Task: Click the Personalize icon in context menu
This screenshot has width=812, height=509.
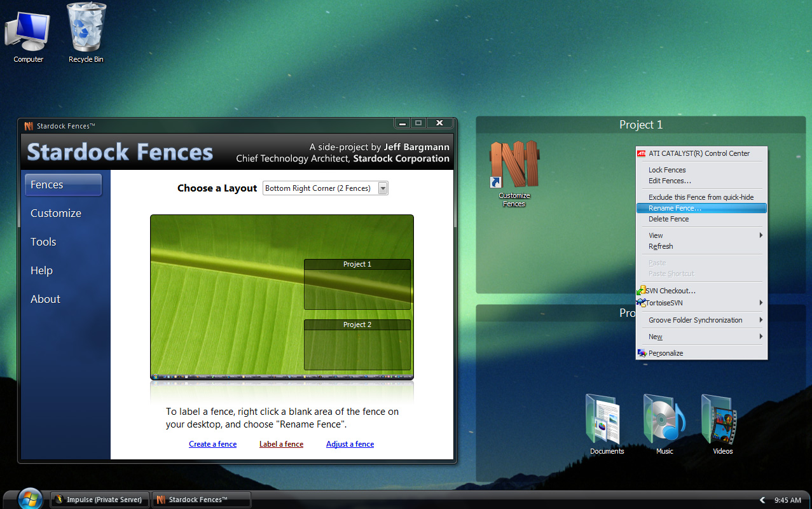Action: tap(642, 353)
